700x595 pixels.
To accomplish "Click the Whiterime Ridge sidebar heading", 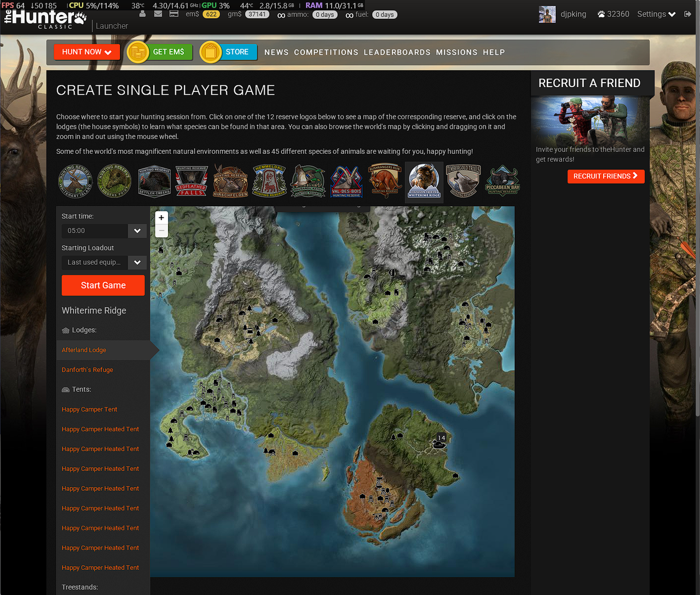I will tap(94, 310).
